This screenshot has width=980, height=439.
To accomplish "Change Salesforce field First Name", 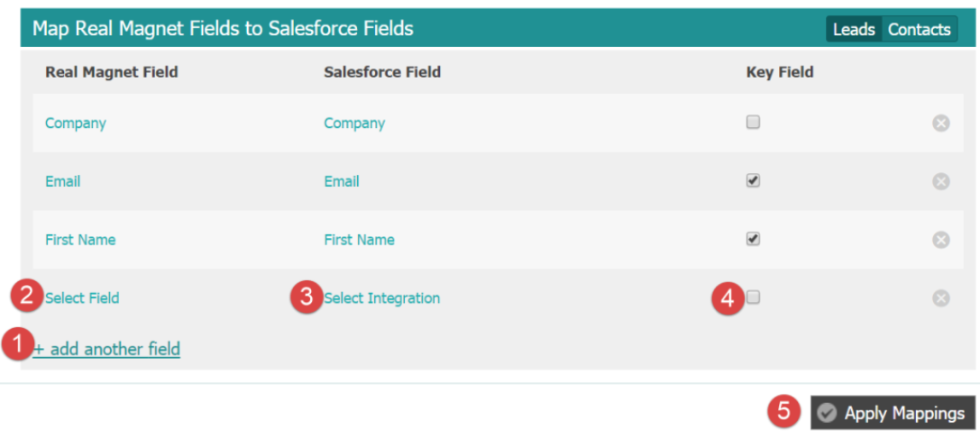I will [359, 240].
